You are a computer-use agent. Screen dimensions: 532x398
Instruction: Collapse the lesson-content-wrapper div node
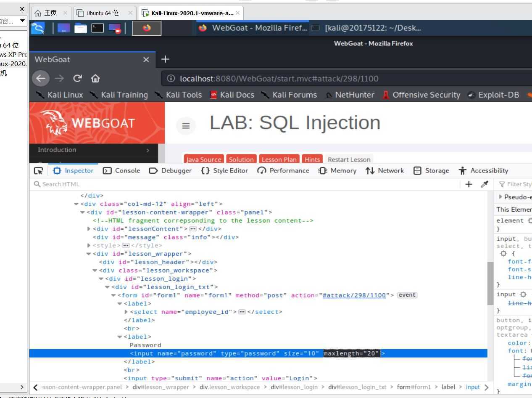pos(82,212)
